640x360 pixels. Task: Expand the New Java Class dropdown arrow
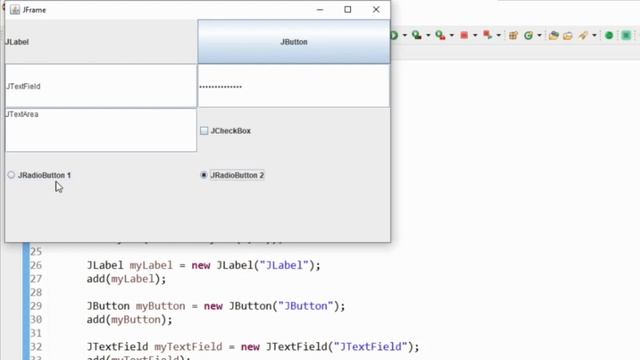pos(539,36)
